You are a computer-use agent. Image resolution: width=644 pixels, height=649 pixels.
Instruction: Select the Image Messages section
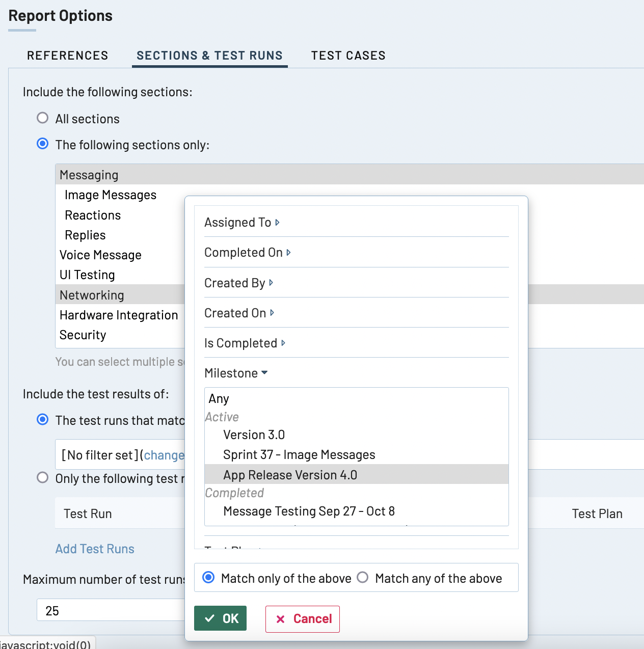click(x=111, y=195)
